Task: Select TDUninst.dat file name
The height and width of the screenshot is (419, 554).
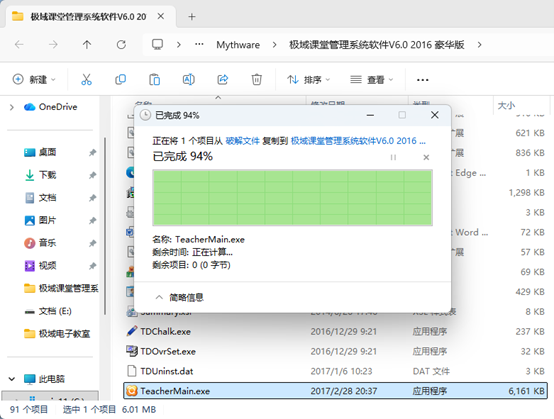Action: coord(167,371)
